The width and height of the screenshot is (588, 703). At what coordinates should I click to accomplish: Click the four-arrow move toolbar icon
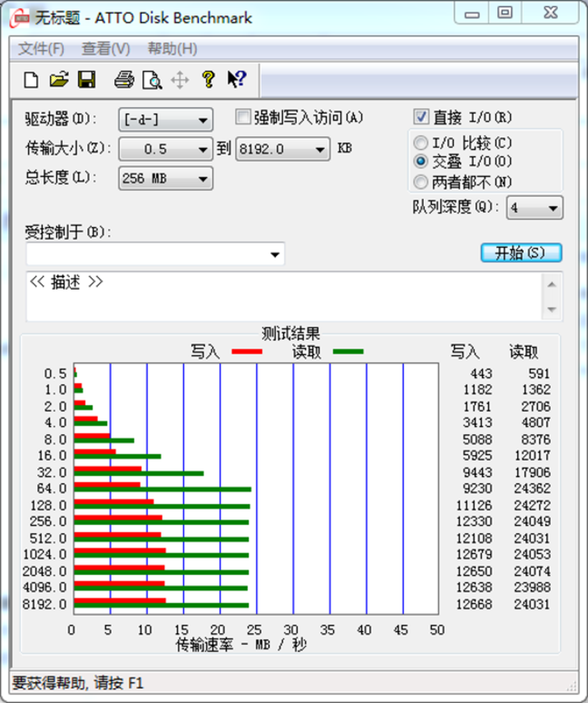click(x=180, y=81)
